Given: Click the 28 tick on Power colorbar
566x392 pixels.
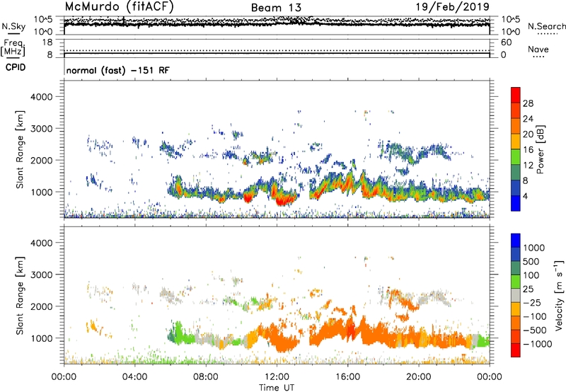Looking at the screenshot, I should [x=528, y=103].
